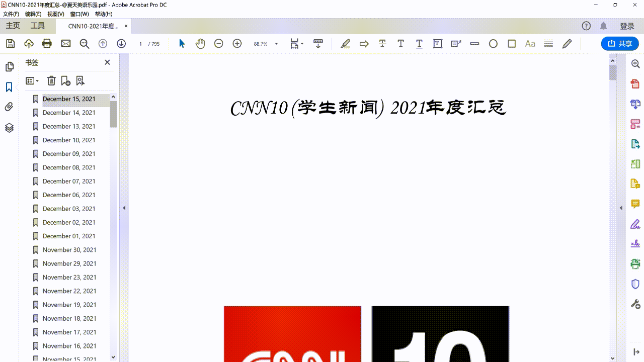Click the bookmarks list scrollbar thumb
This screenshot has width=644, height=362.
coord(113,114)
